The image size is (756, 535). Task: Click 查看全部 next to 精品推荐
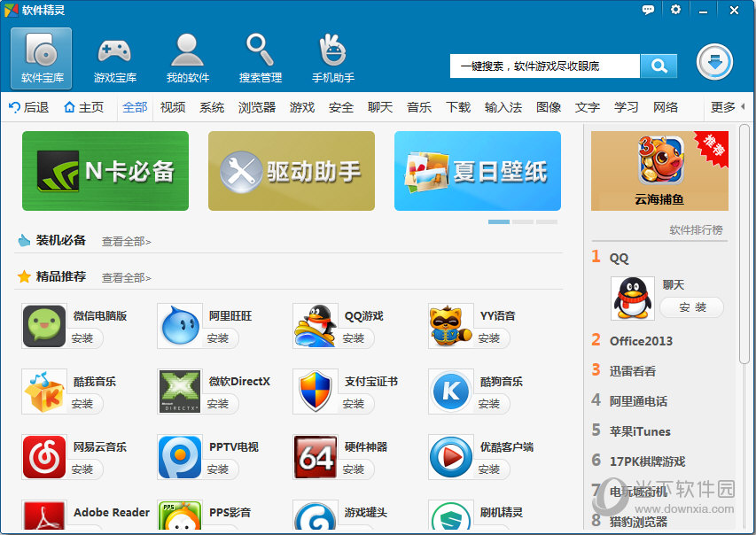pyautogui.click(x=127, y=277)
